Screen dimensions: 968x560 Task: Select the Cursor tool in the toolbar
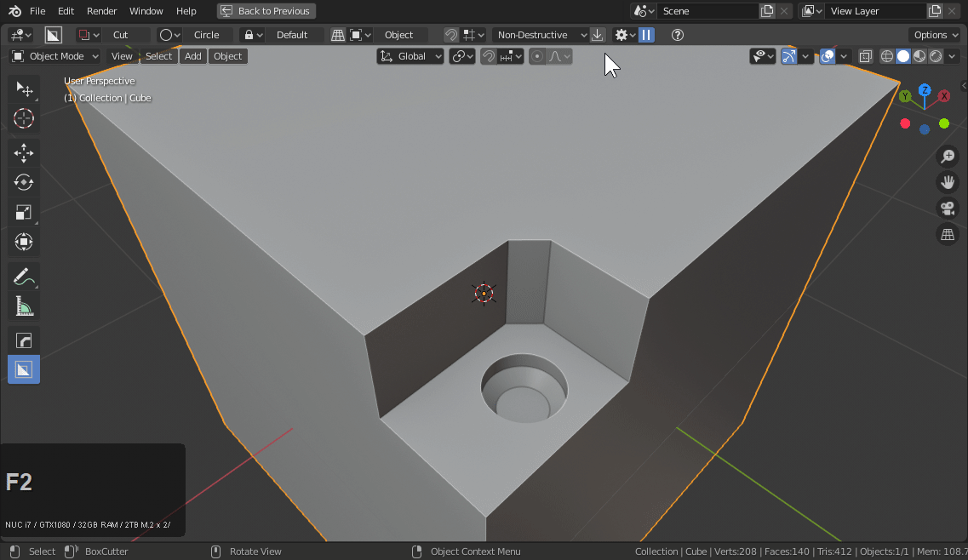tap(24, 119)
